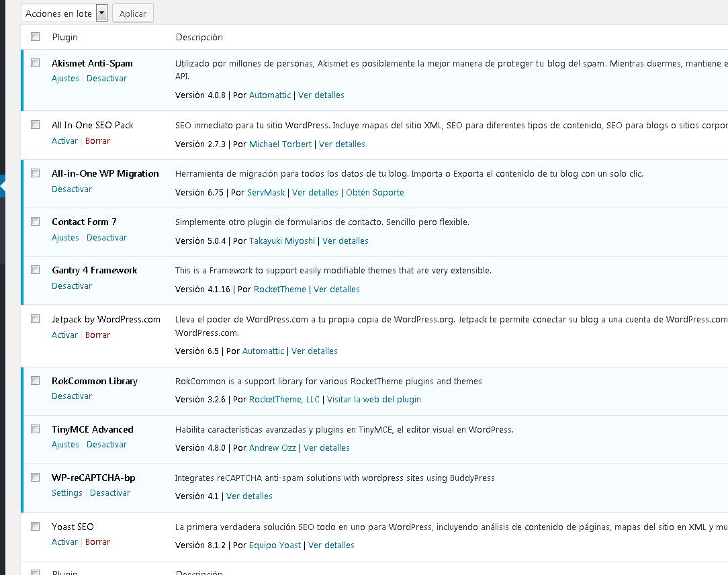Click the Versión 4.1.16 text
The width and height of the screenshot is (728, 575).
pos(202,289)
